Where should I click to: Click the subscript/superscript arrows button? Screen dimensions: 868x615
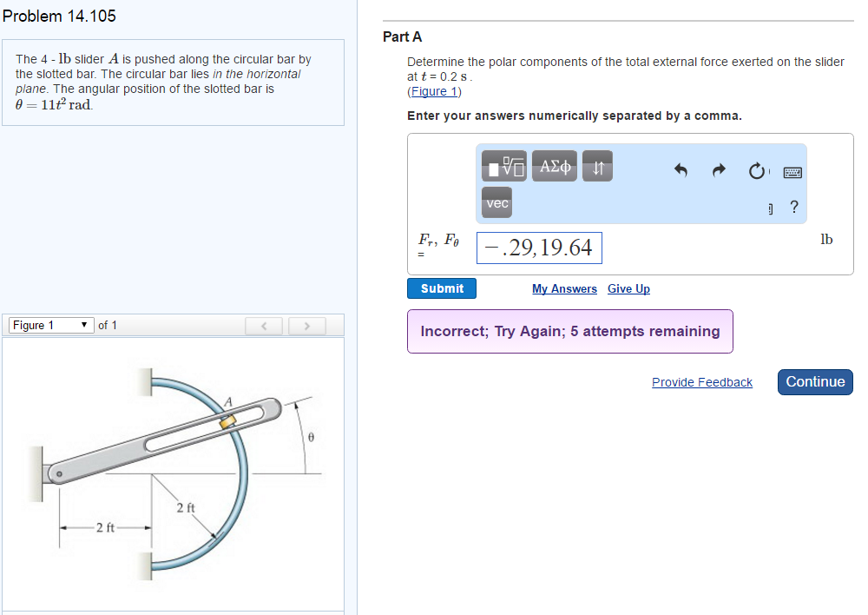(x=597, y=166)
